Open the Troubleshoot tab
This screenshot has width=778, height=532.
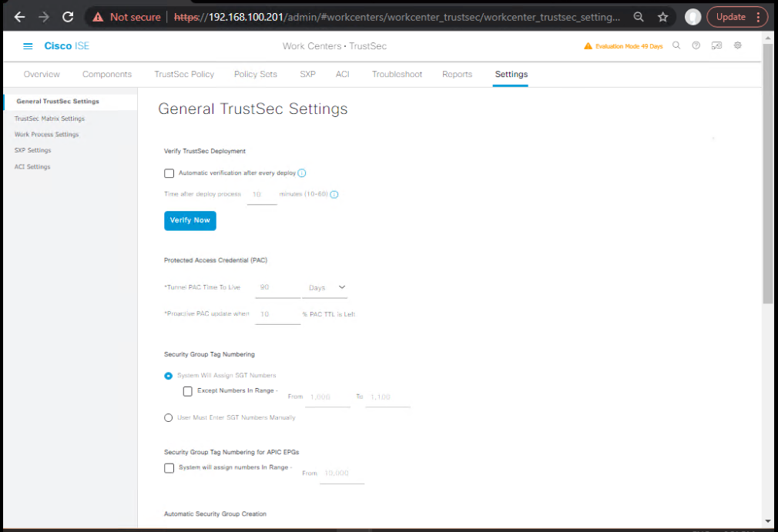pos(397,75)
